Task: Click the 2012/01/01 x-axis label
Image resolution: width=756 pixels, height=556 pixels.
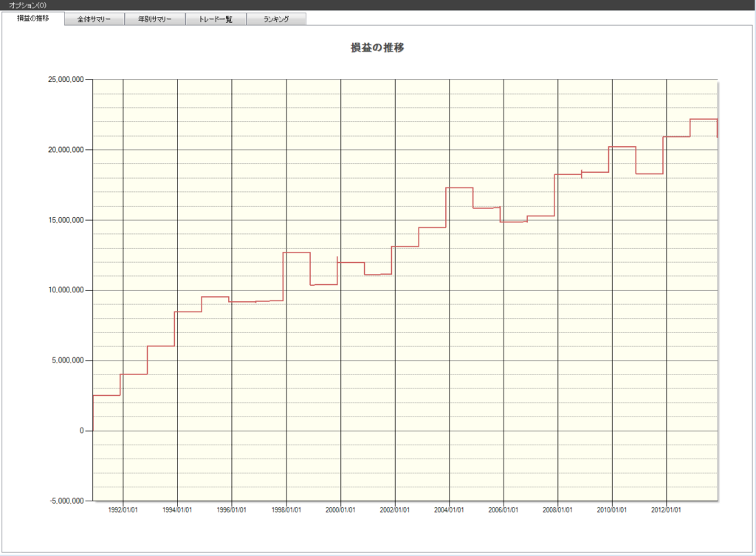Action: click(667, 510)
